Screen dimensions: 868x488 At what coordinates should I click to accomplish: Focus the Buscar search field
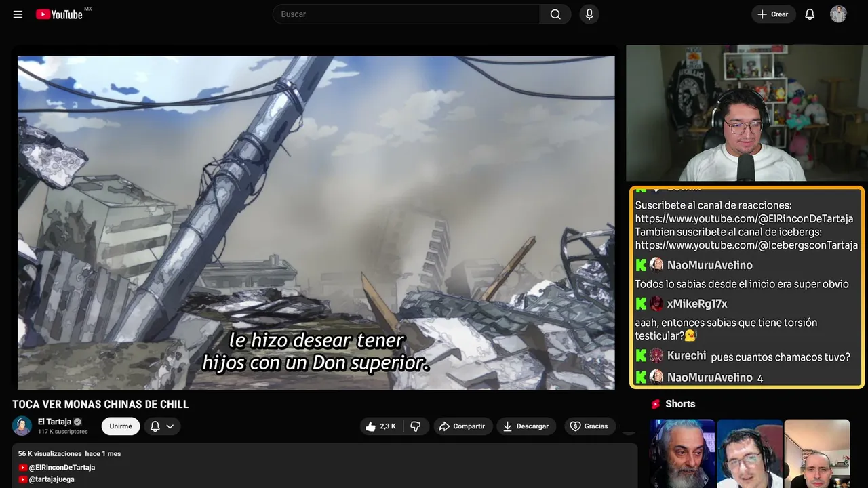coord(407,14)
